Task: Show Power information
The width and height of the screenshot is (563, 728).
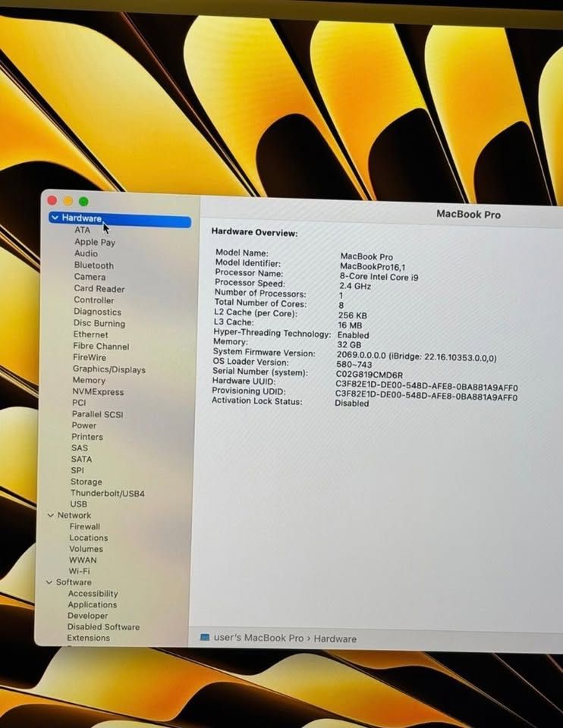Action: (x=83, y=425)
